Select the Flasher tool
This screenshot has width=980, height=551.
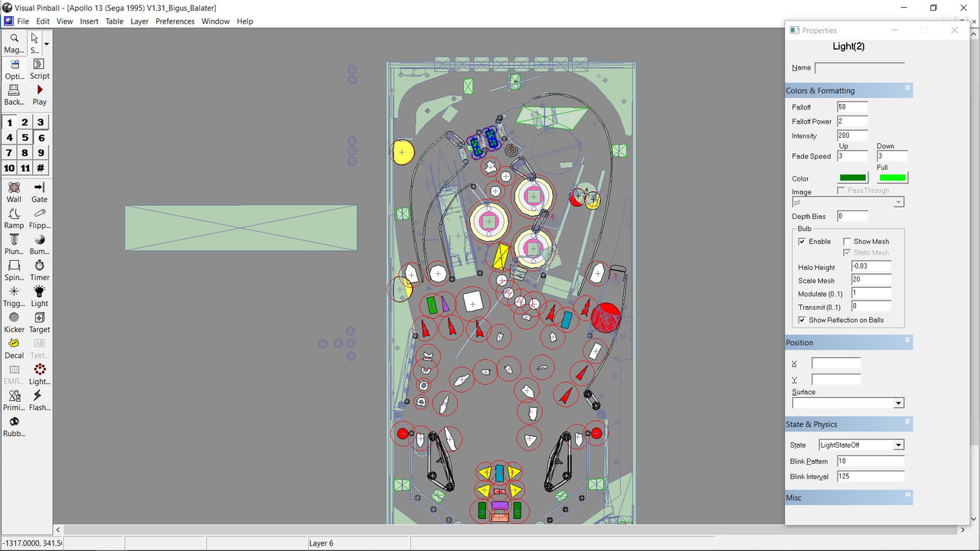tap(39, 400)
